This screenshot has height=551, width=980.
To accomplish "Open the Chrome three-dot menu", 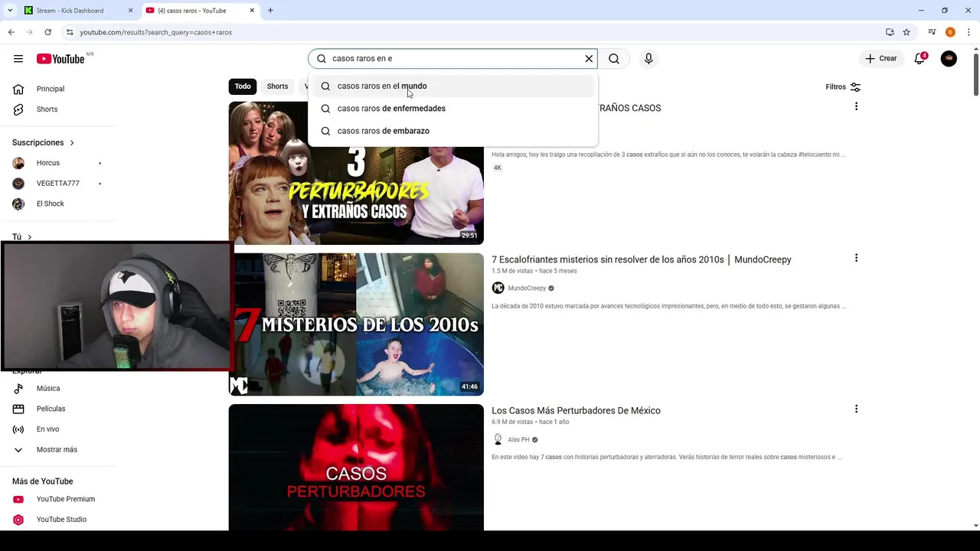I will (x=969, y=32).
